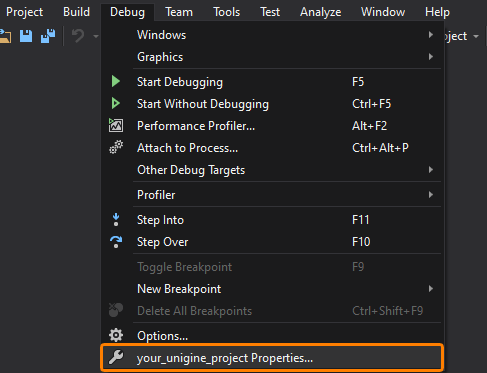Expand the Graphics submenu
The image size is (487, 373).
coord(431,57)
